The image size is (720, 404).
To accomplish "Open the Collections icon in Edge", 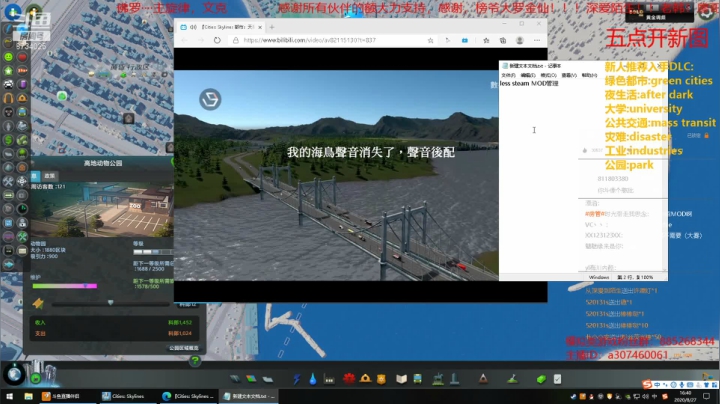I will [503, 40].
